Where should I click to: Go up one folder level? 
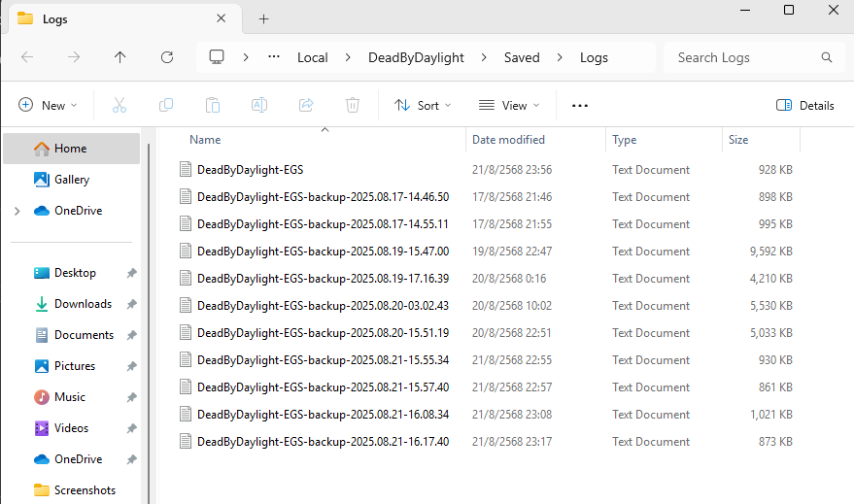[120, 57]
